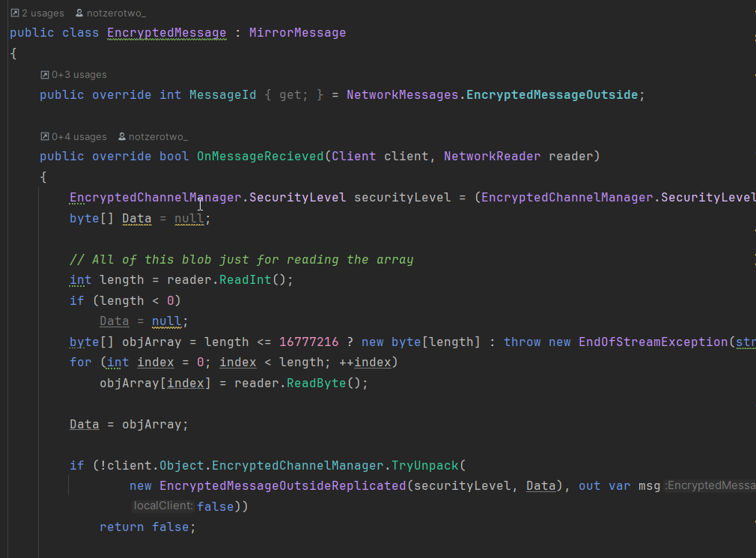The image size is (756, 558).
Task: Open the '2 usages' code lens above the class
Action: point(37,13)
